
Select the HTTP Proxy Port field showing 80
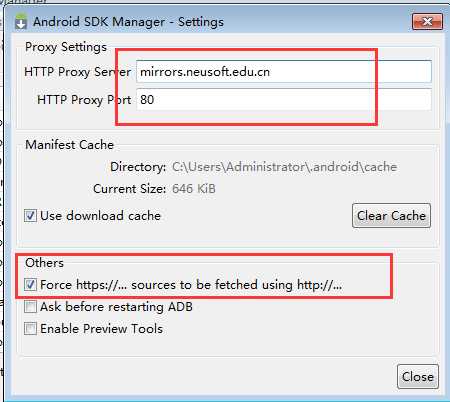click(x=284, y=100)
